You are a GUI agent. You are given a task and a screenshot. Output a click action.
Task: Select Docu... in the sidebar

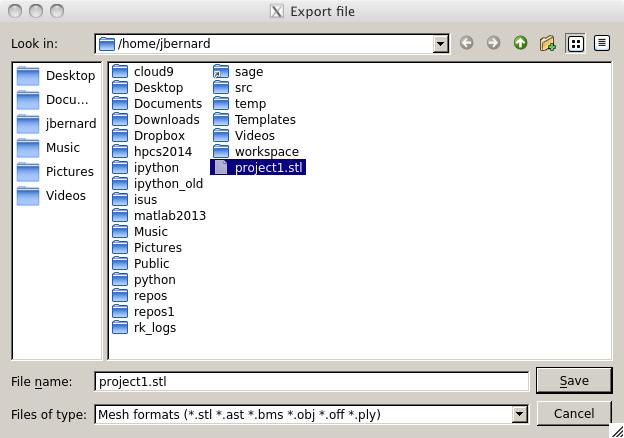[x=53, y=99]
